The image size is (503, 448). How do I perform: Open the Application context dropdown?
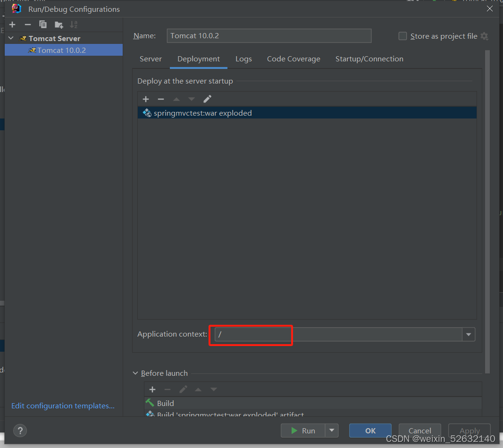tap(469, 334)
